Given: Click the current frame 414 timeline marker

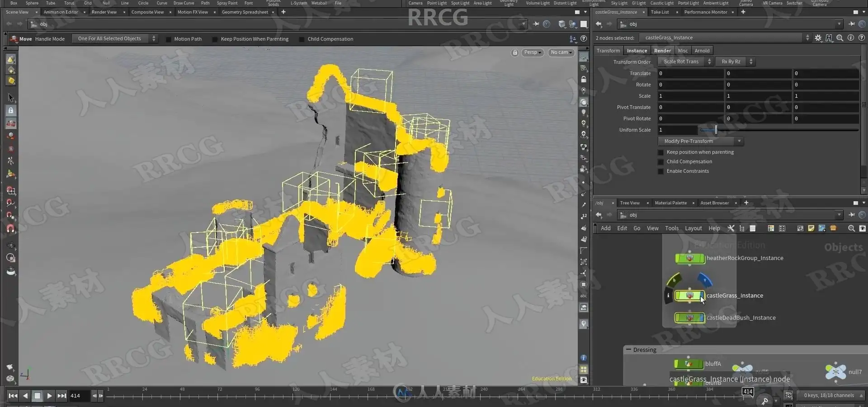Looking at the screenshot, I should click(x=748, y=392).
